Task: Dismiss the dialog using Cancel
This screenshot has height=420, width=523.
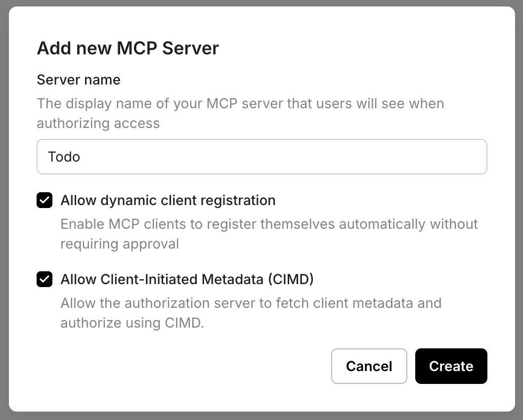Action: [x=369, y=366]
